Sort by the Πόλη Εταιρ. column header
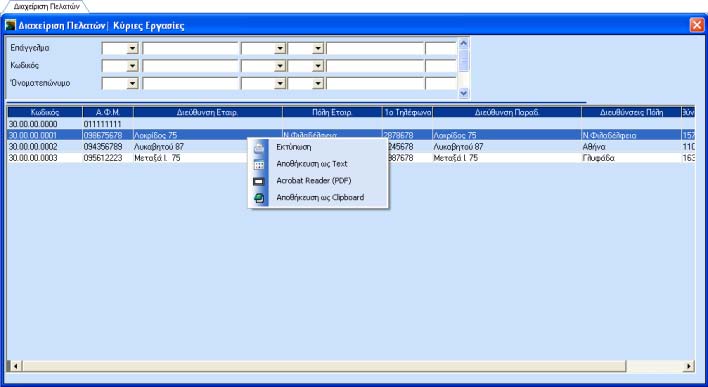 coord(332,112)
